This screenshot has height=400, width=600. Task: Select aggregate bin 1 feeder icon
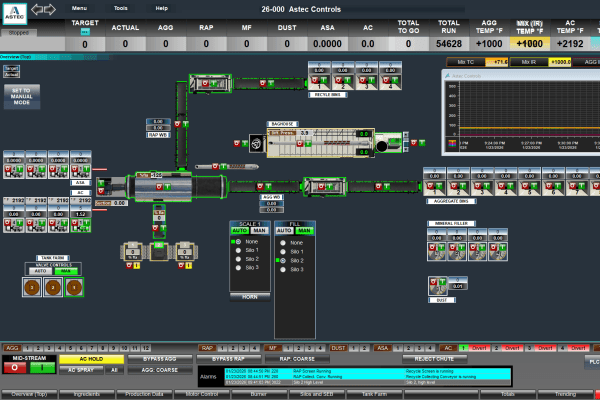point(434,188)
